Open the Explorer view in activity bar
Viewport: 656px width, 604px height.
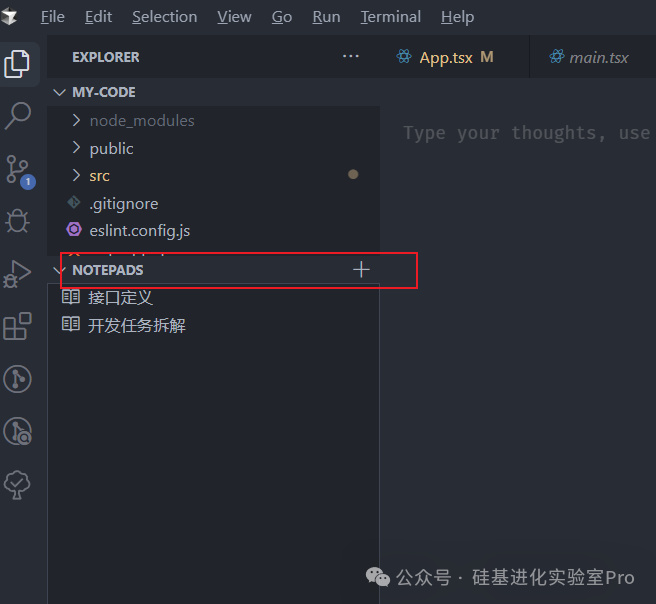click(18, 64)
